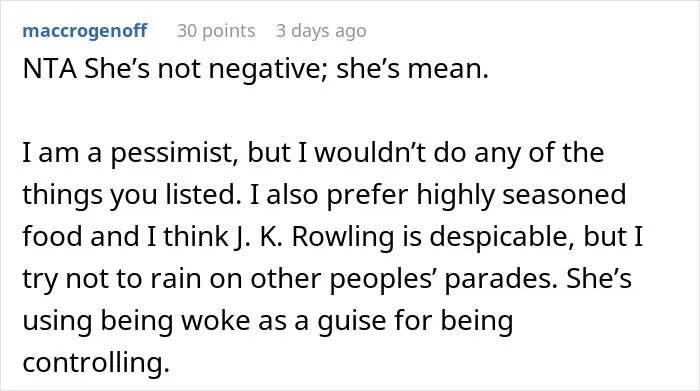Click the 30 points score label

(216, 31)
